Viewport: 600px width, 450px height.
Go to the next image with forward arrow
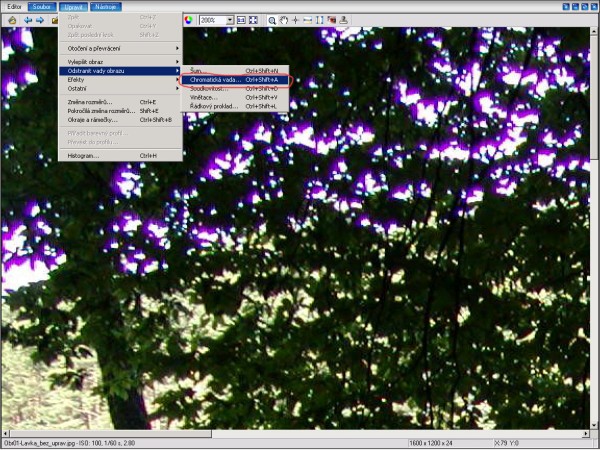click(40, 20)
